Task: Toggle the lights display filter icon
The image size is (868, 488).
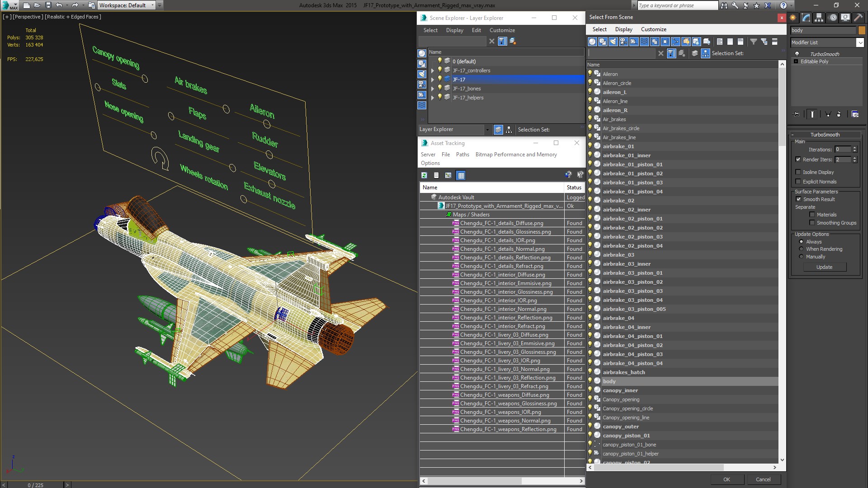Action: pos(613,42)
